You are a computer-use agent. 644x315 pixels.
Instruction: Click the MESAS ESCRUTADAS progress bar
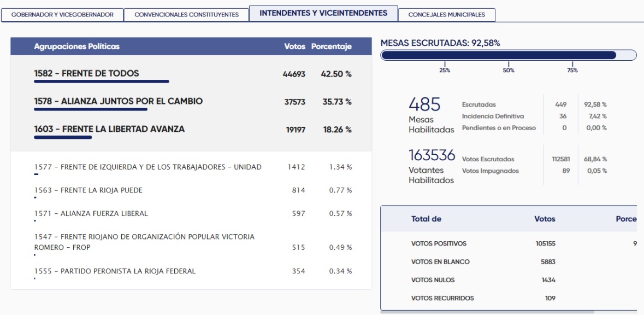508,55
